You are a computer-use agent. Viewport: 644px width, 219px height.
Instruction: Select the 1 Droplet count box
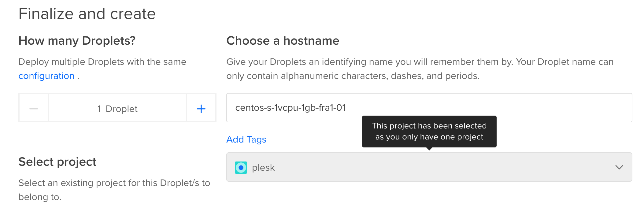pyautogui.click(x=117, y=108)
